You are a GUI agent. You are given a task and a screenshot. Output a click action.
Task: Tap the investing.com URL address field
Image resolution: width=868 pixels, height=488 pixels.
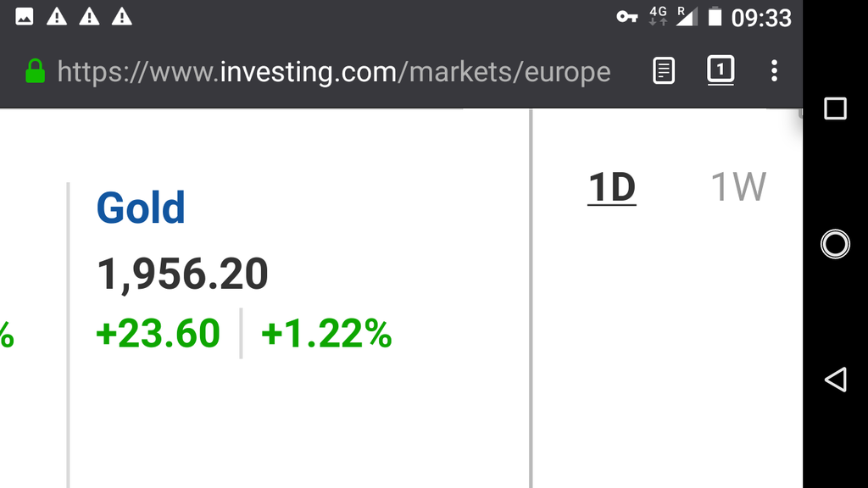point(334,72)
